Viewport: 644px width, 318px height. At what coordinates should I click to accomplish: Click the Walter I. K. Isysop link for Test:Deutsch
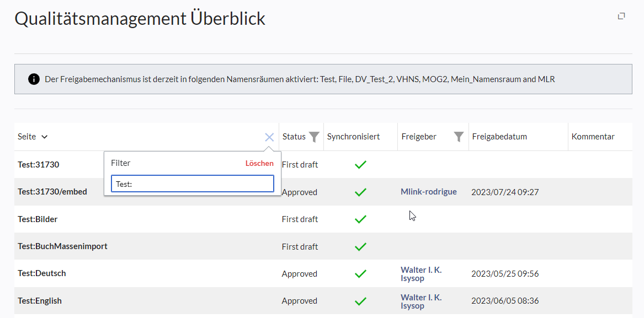tap(421, 274)
